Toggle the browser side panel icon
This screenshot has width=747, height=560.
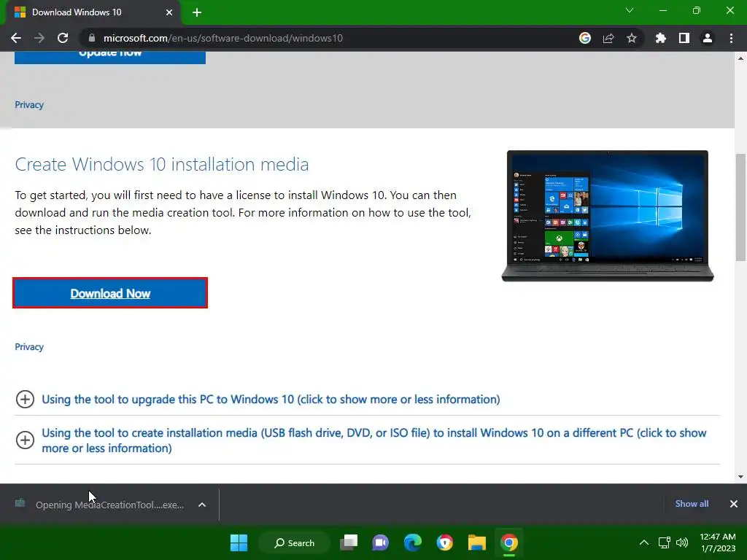(x=684, y=38)
